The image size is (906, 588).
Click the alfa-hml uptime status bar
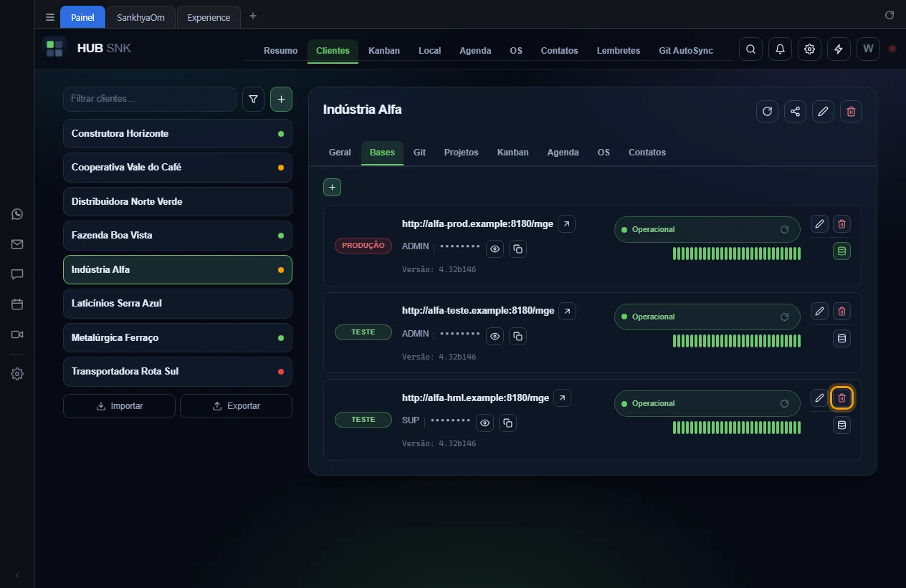pyautogui.click(x=737, y=428)
